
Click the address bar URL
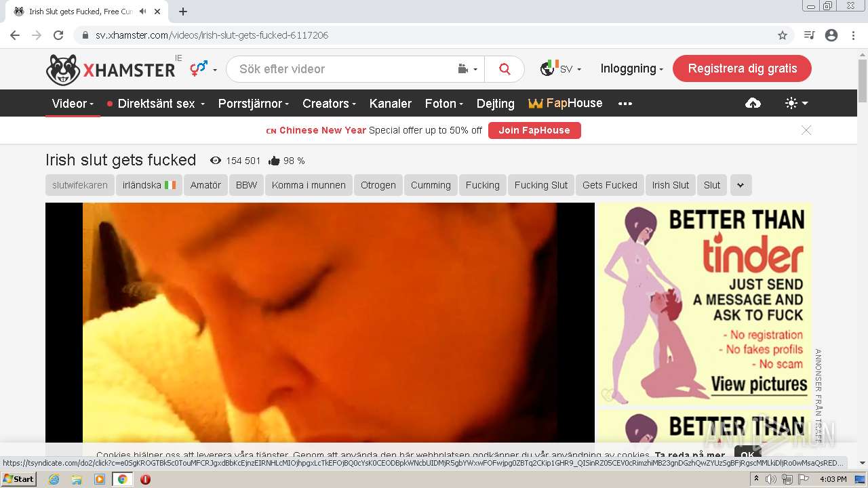[x=212, y=35]
